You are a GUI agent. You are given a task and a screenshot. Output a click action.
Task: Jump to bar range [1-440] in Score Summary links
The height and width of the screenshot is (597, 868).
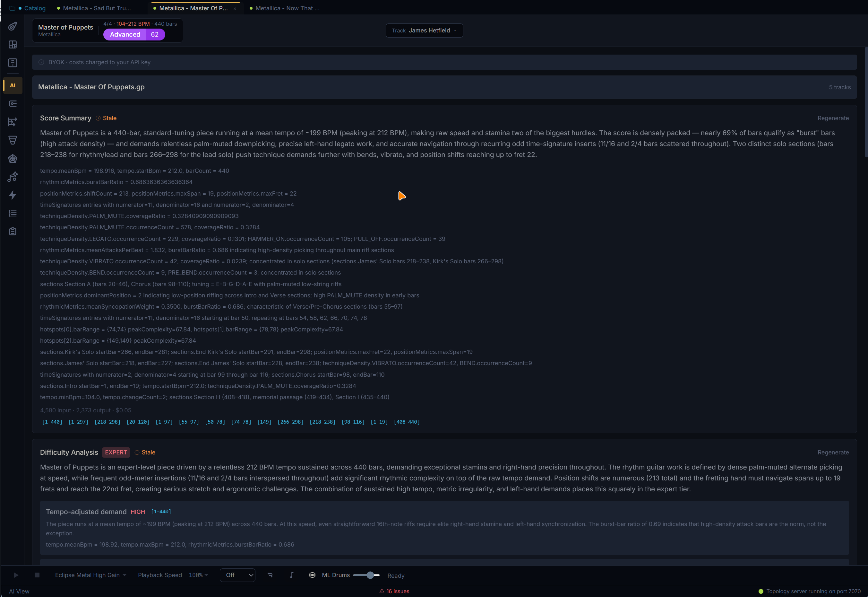52,422
